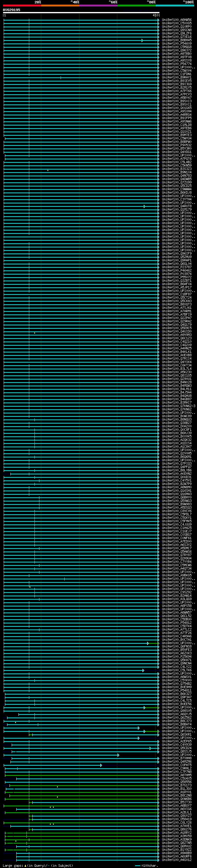Click the green ~80% identity legend segment
Image resolution: width=197 pixels, height=868 pixels.
(137, 6)
